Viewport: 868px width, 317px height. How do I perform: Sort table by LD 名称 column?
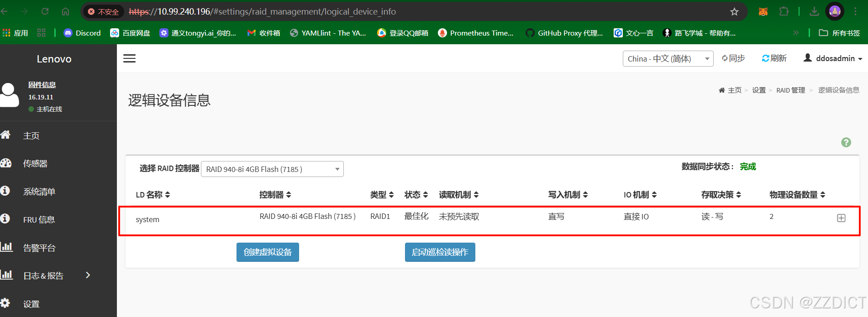[153, 195]
